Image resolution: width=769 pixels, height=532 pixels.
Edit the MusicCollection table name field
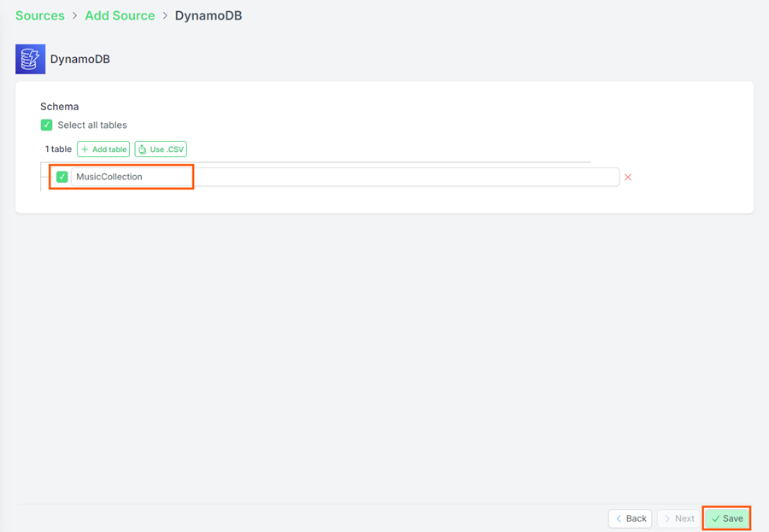[345, 177]
